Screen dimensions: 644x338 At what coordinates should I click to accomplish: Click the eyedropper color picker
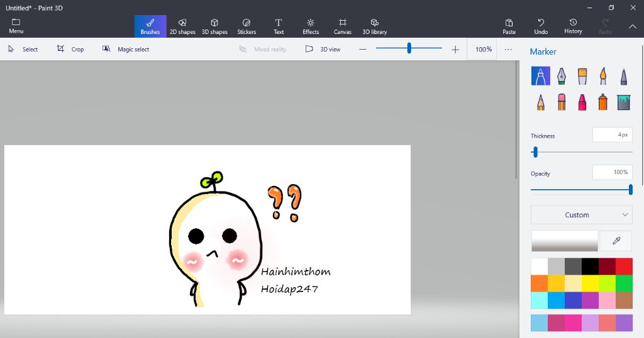point(616,241)
